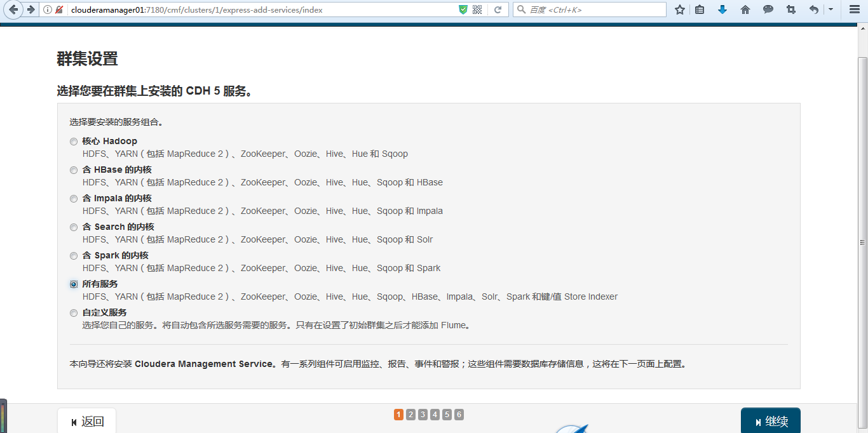This screenshot has width=868, height=433.
Task: Click the undo arrow toolbar icon
Action: point(814,10)
